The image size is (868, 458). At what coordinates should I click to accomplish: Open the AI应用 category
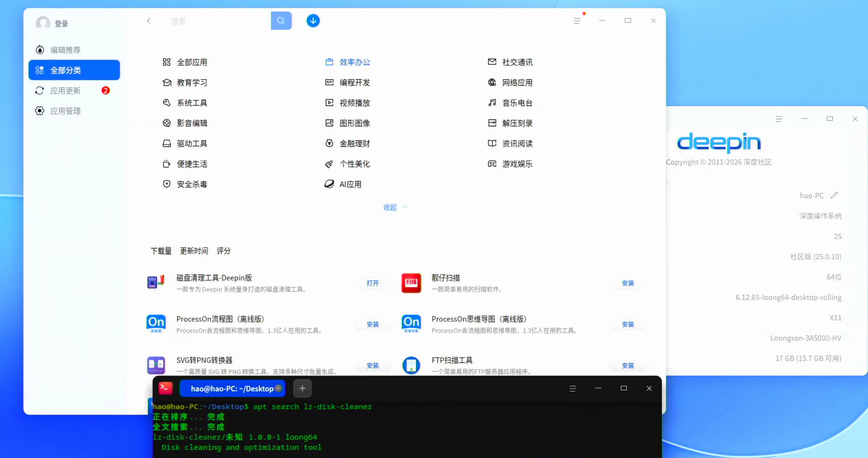(343, 184)
